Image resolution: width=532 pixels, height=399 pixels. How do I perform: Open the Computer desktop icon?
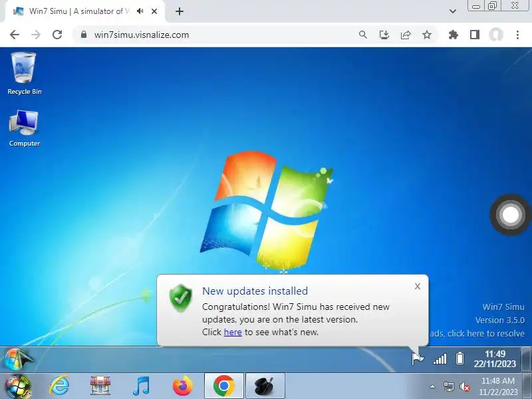click(24, 128)
